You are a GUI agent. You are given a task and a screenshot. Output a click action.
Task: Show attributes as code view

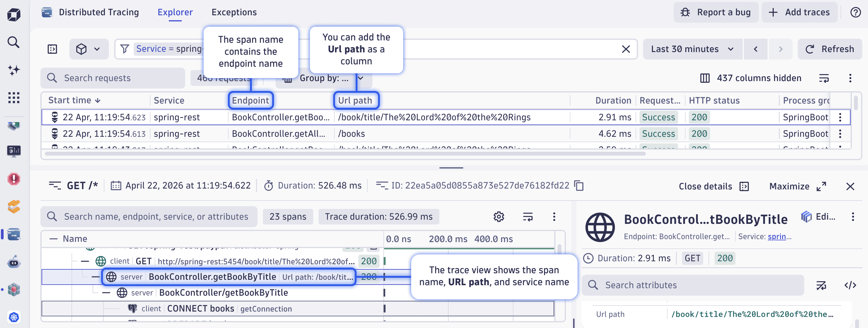coord(850,285)
